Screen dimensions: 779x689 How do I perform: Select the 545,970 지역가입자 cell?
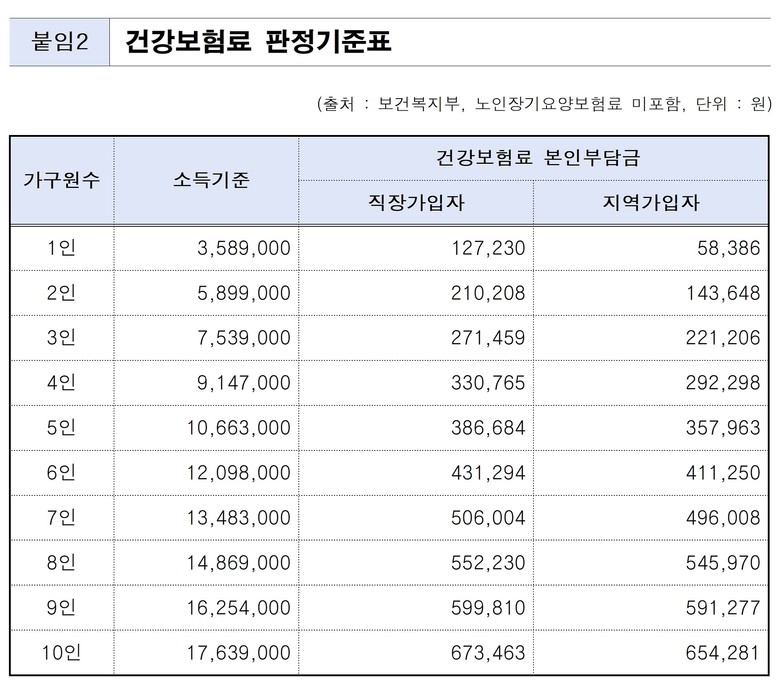point(717,563)
